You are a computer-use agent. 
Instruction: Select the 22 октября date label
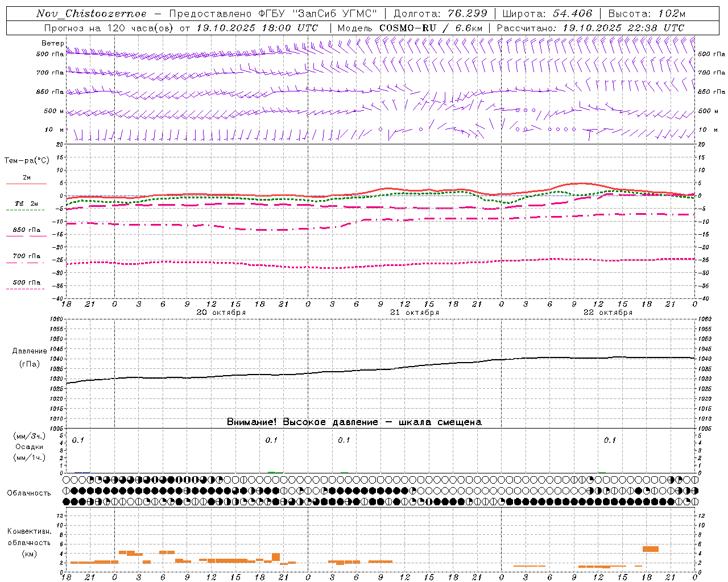tap(608, 313)
